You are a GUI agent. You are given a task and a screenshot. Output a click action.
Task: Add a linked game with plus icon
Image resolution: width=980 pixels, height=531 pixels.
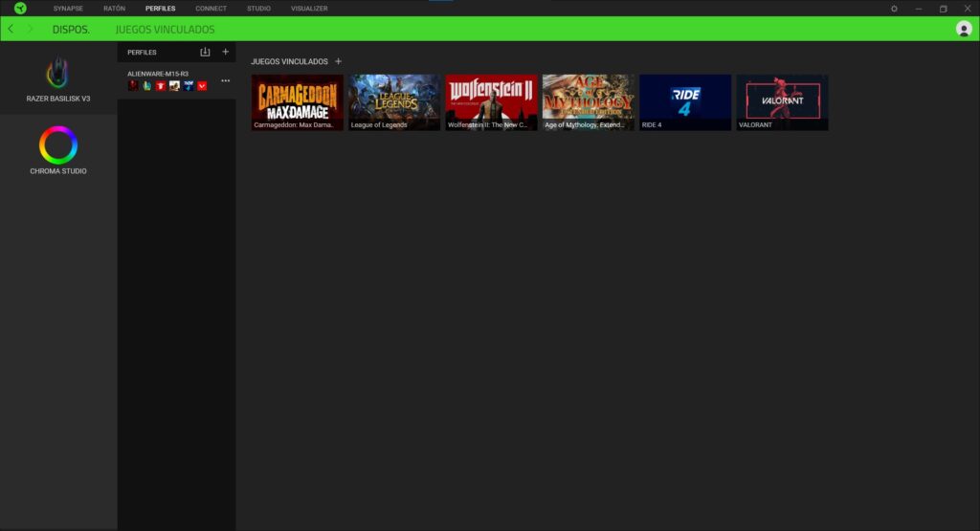click(338, 61)
